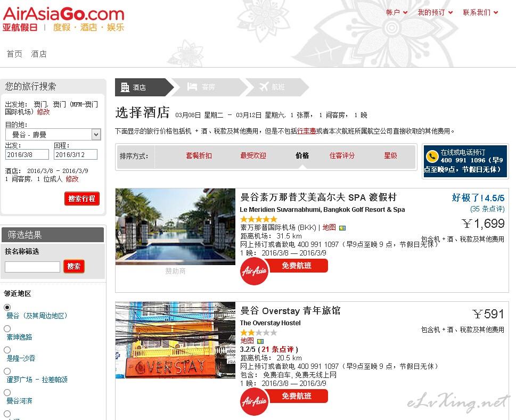
Task: Click the airplane icon on 航班 step
Action: [264, 86]
